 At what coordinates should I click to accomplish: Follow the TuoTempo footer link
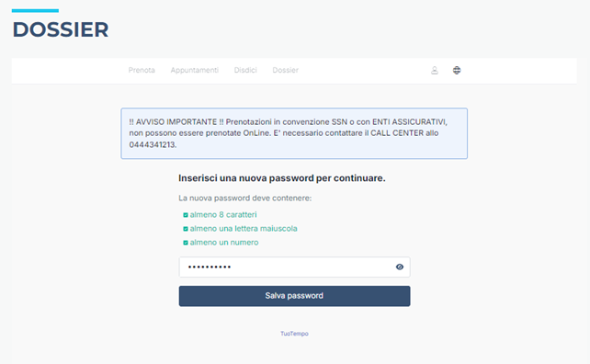click(x=294, y=334)
